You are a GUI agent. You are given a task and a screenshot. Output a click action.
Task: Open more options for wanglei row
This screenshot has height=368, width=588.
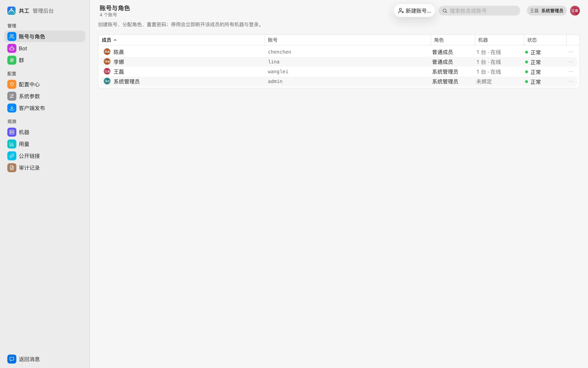pyautogui.click(x=571, y=72)
